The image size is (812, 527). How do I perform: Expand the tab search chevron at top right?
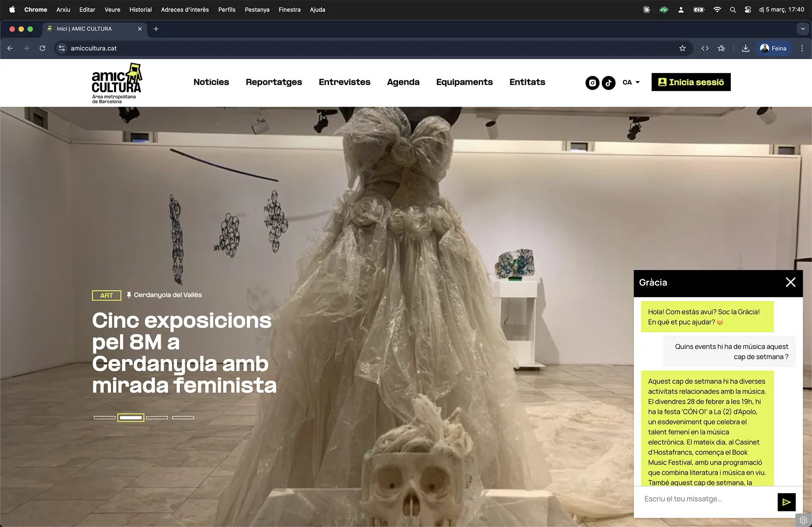[803, 29]
